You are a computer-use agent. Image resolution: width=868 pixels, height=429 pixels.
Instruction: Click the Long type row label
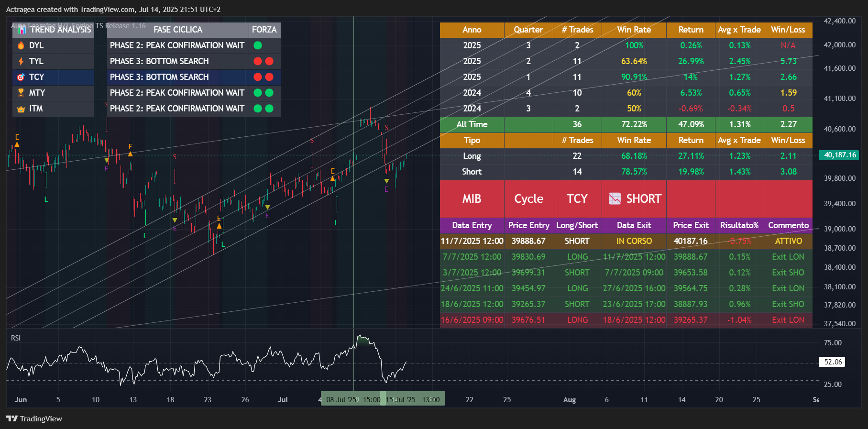(x=472, y=156)
